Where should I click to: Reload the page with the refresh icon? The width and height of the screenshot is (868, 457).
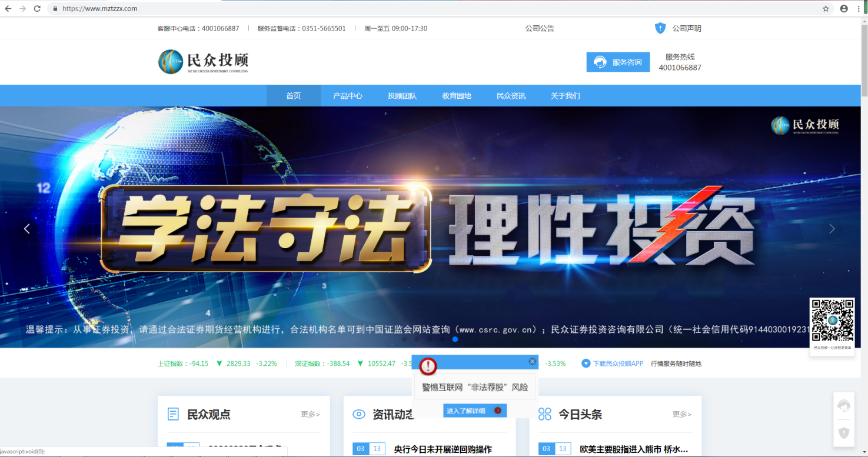(38, 9)
